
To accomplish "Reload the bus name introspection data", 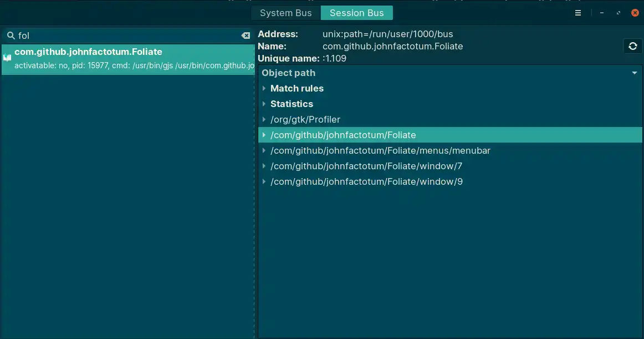I will coord(633,47).
